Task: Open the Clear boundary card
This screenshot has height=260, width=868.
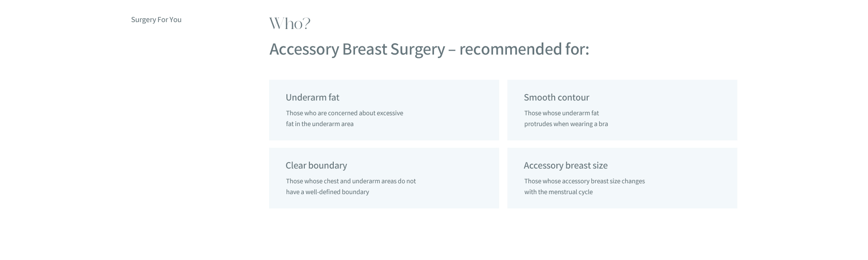Action: coord(384,178)
